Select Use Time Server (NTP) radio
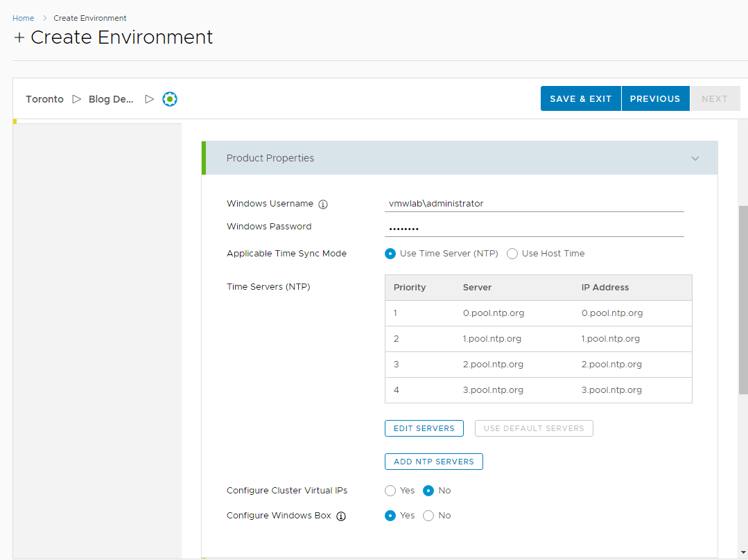748x560 pixels. pos(390,254)
